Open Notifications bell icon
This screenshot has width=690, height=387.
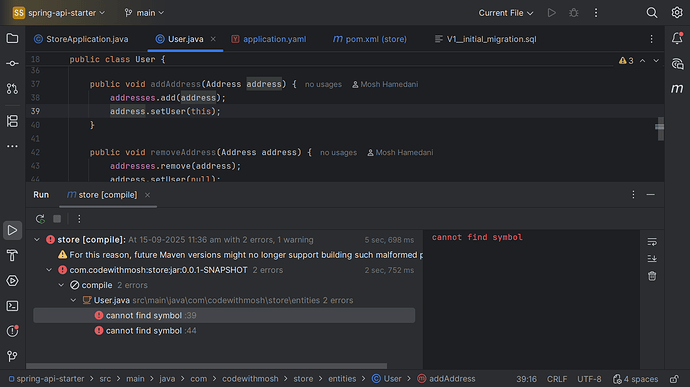click(677, 39)
